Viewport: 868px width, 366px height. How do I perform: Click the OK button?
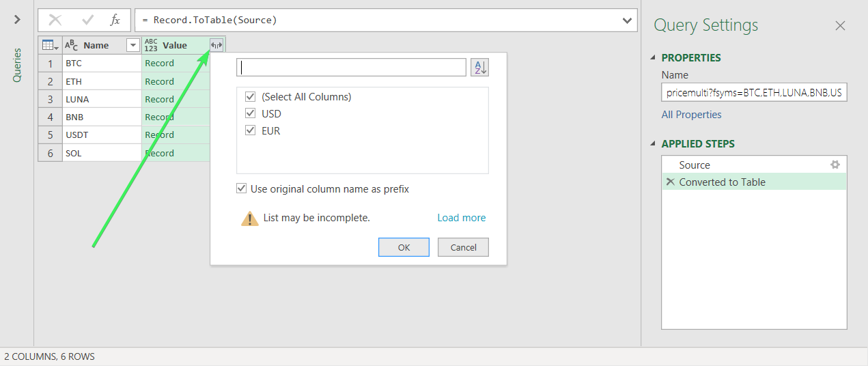(x=404, y=247)
